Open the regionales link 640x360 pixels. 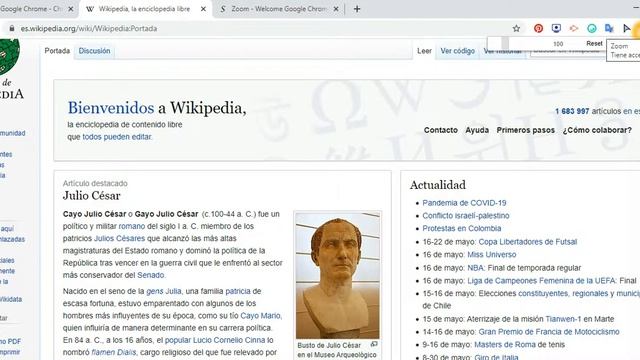(x=590, y=293)
